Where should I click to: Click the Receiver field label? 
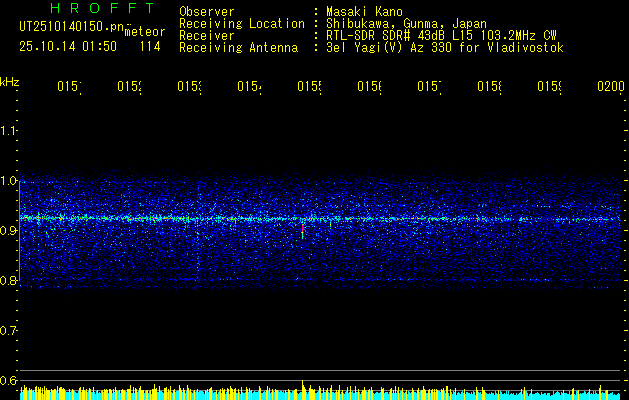click(207, 36)
